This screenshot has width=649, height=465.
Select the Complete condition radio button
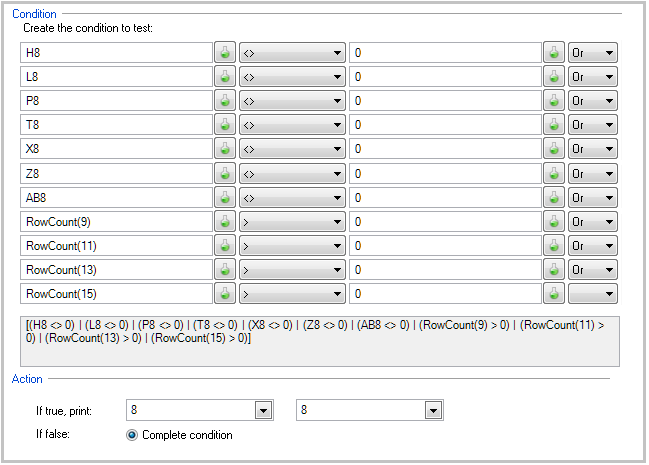click(x=132, y=435)
